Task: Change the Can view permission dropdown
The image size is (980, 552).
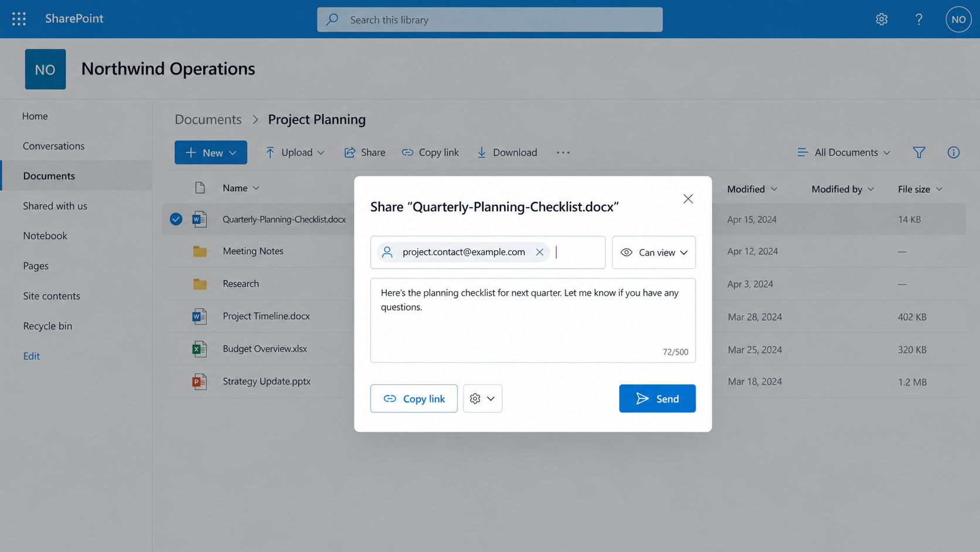Action: (654, 252)
